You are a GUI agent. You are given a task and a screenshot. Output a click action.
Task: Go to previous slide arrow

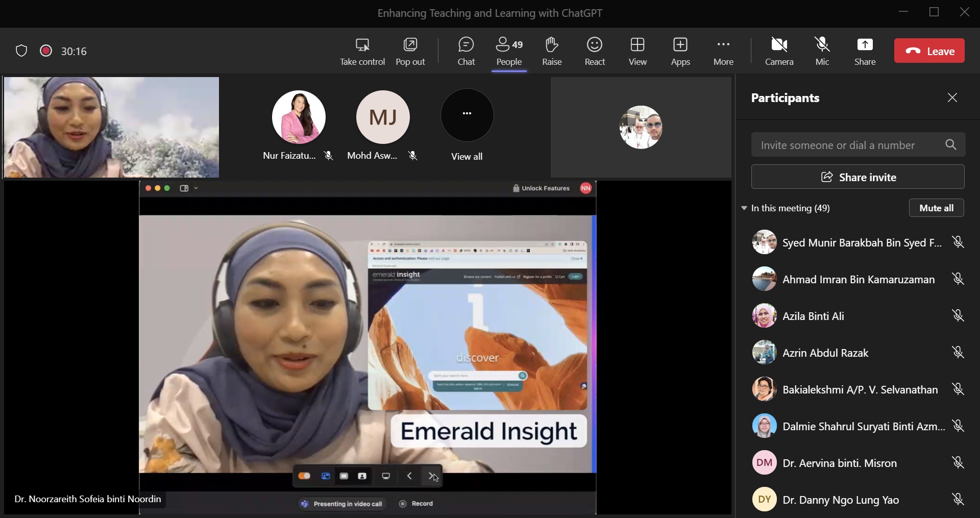pos(409,476)
